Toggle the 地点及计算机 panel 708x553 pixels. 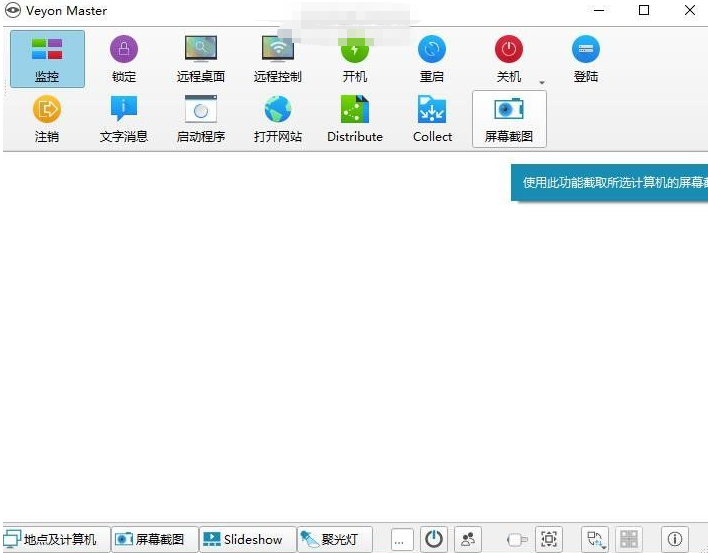point(56,539)
